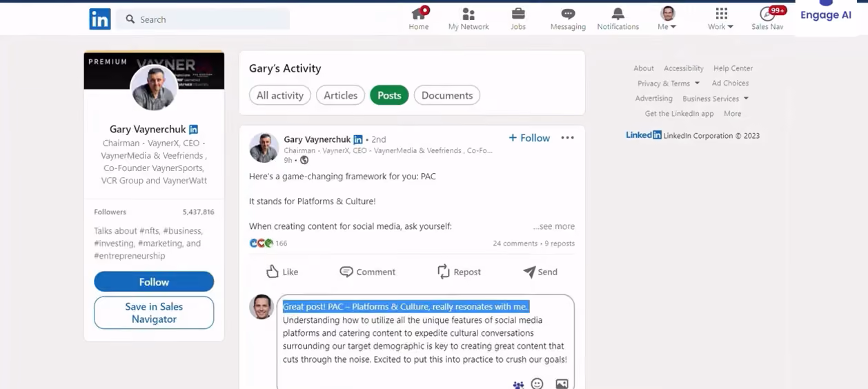
Task: Add a photo to the comment
Action: point(562,384)
